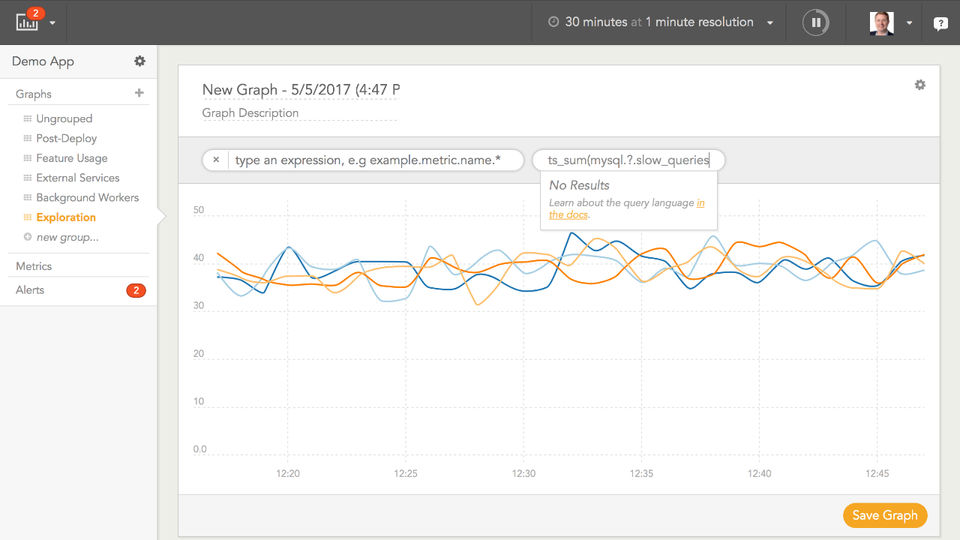Select the Exploration graph group
Screen dimensions: 960x540
coord(66,217)
